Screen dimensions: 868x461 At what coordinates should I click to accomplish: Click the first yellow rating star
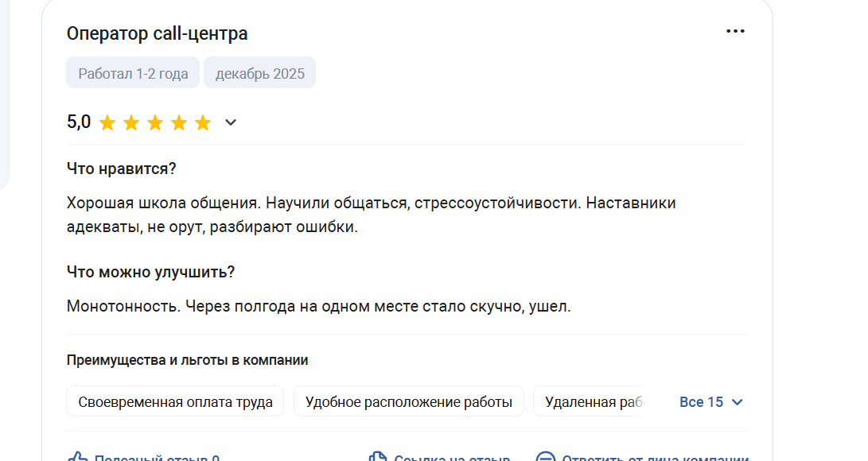point(107,122)
